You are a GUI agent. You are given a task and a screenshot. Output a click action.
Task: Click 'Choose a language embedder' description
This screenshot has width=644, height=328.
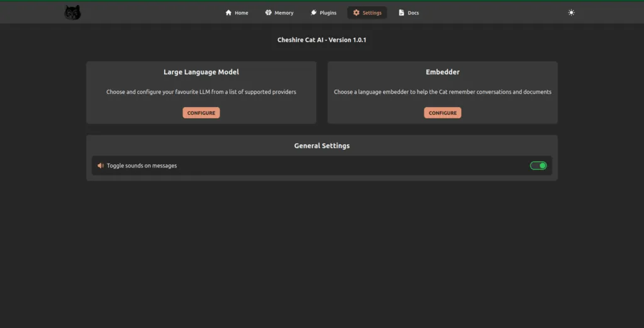(443, 92)
